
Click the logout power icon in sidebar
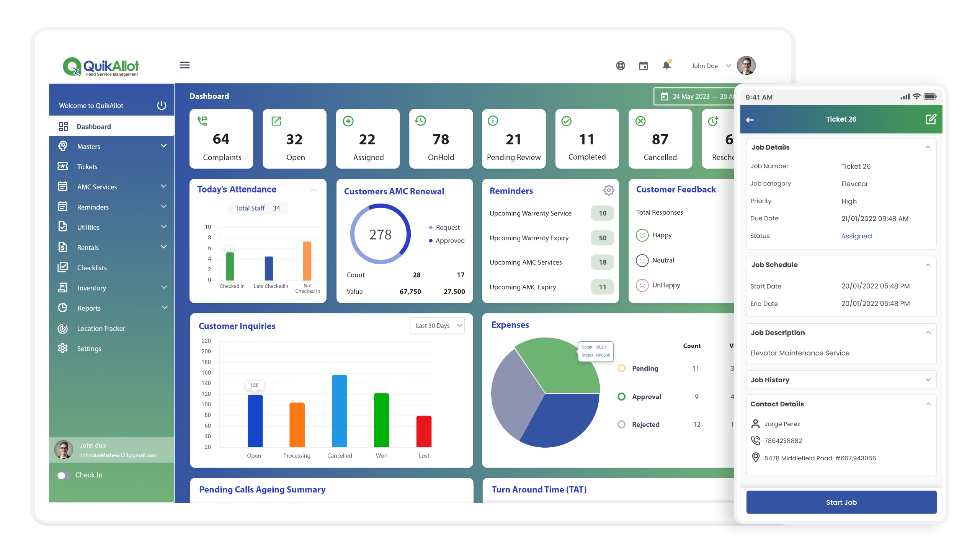tap(161, 105)
